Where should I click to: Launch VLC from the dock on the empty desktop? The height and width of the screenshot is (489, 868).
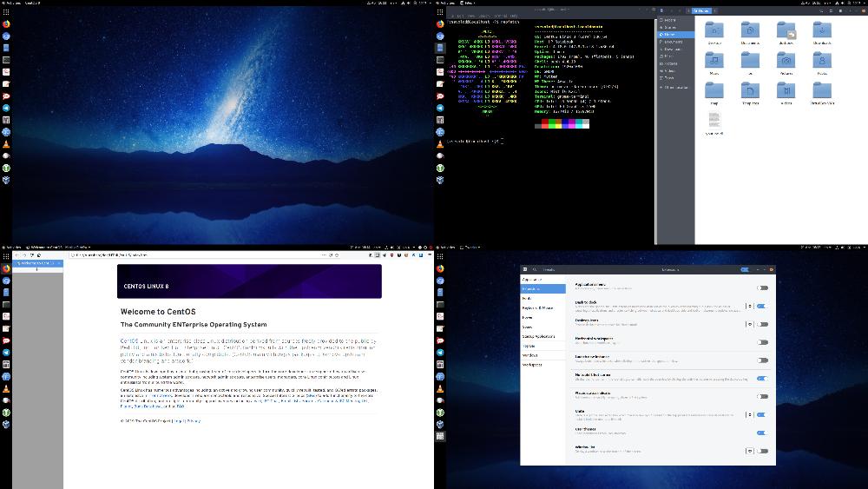pos(6,144)
